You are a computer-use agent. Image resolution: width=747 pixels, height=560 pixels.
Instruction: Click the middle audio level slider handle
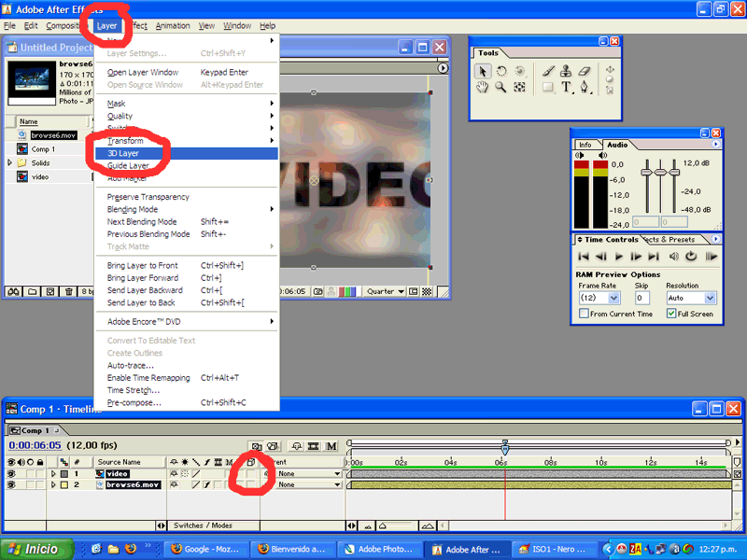click(x=660, y=172)
